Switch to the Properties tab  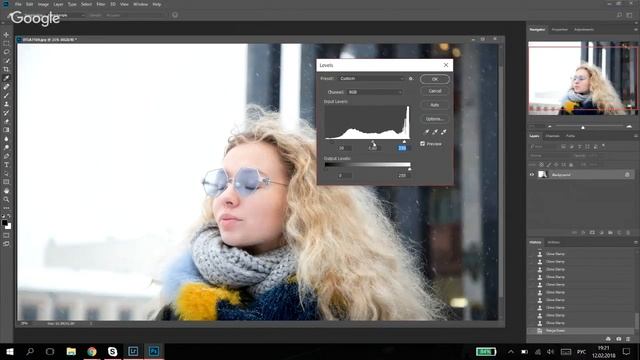(x=559, y=29)
